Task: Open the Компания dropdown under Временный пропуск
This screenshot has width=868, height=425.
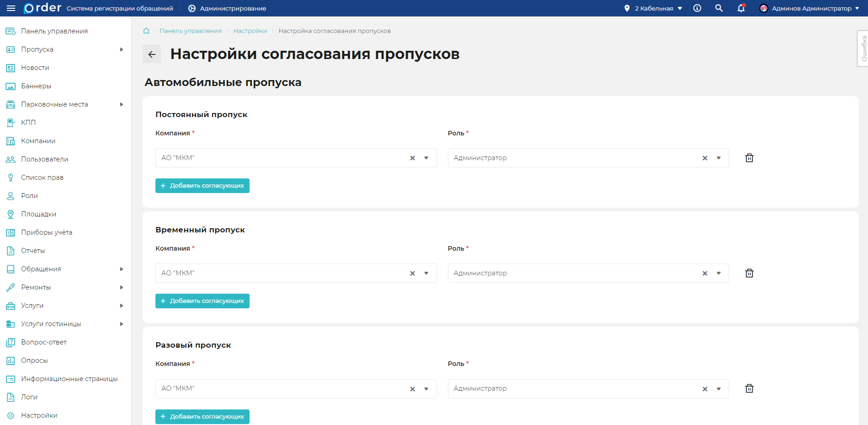Action: coord(426,273)
